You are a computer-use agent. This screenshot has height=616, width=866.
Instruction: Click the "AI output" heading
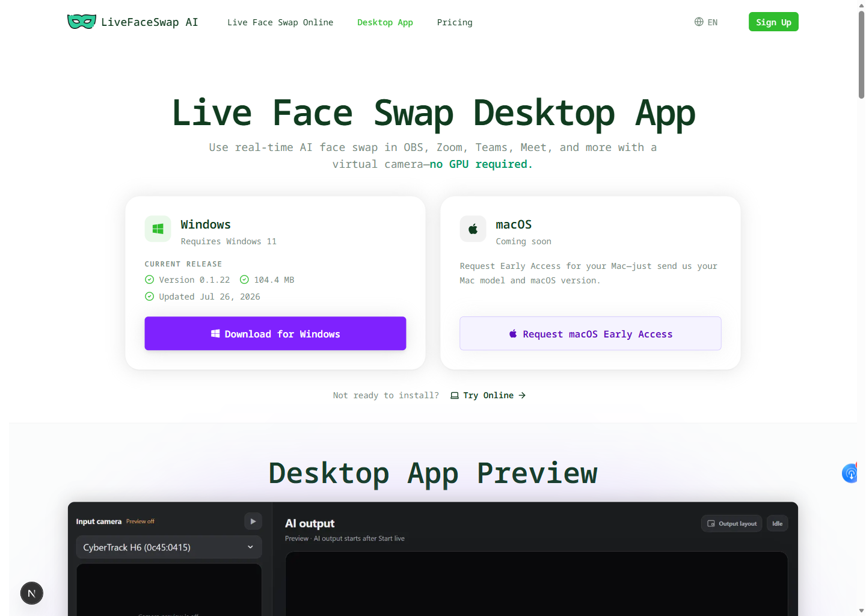[310, 523]
